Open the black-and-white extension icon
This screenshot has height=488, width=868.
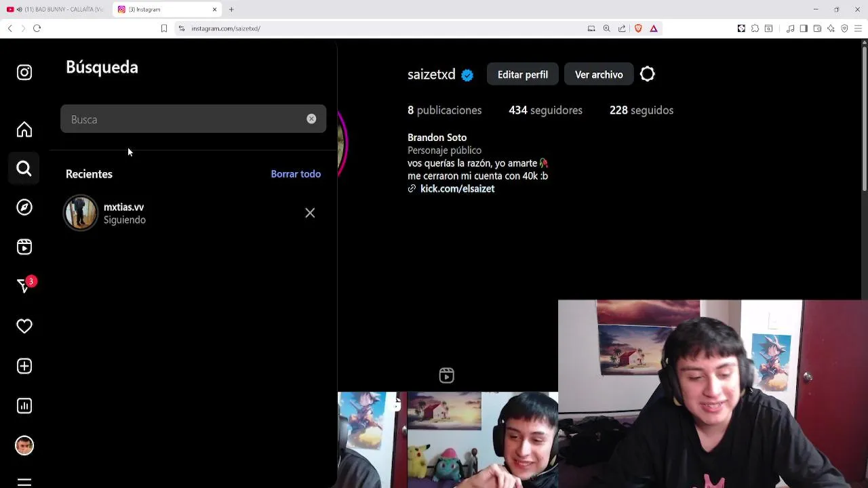[x=741, y=28]
